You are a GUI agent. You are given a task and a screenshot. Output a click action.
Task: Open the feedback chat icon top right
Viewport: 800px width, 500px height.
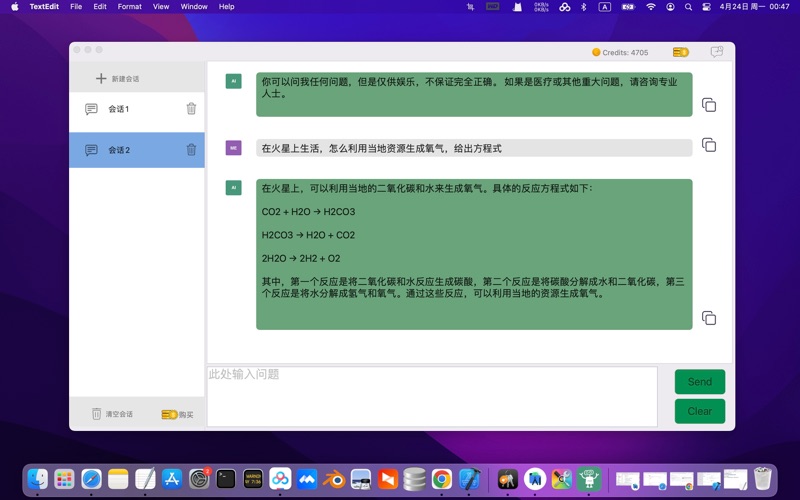[716, 52]
